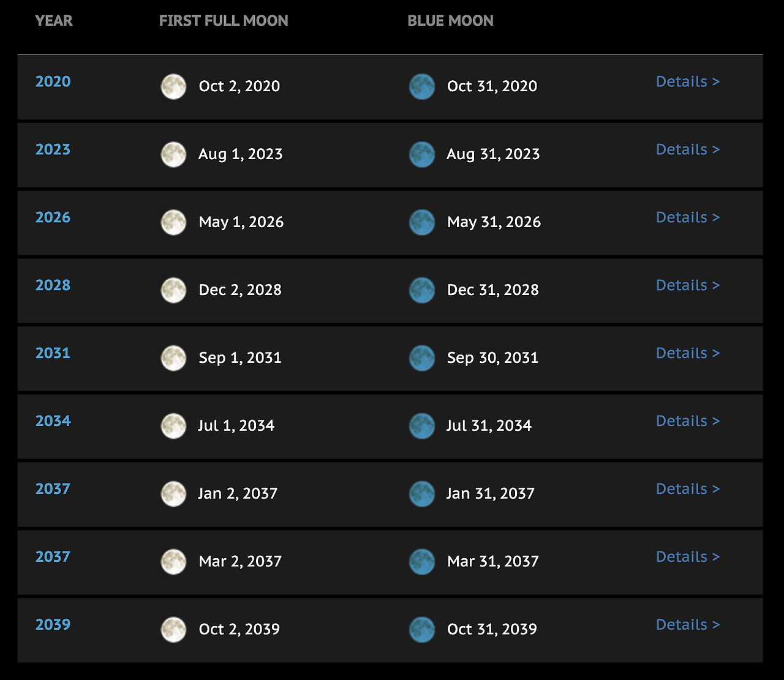Click the blue moon icon beside Jul 31, 2034
Viewport: 784px width, 680px height.
pos(422,426)
